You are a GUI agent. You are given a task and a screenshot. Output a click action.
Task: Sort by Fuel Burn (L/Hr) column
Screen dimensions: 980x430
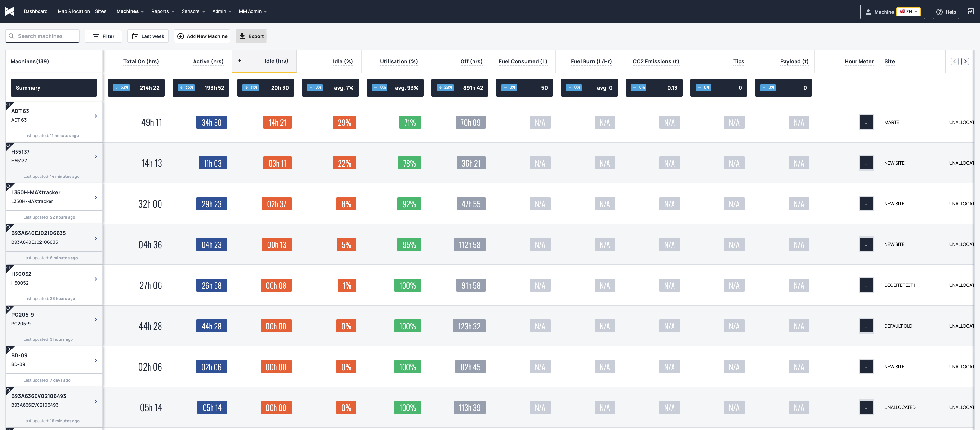pyautogui.click(x=591, y=61)
